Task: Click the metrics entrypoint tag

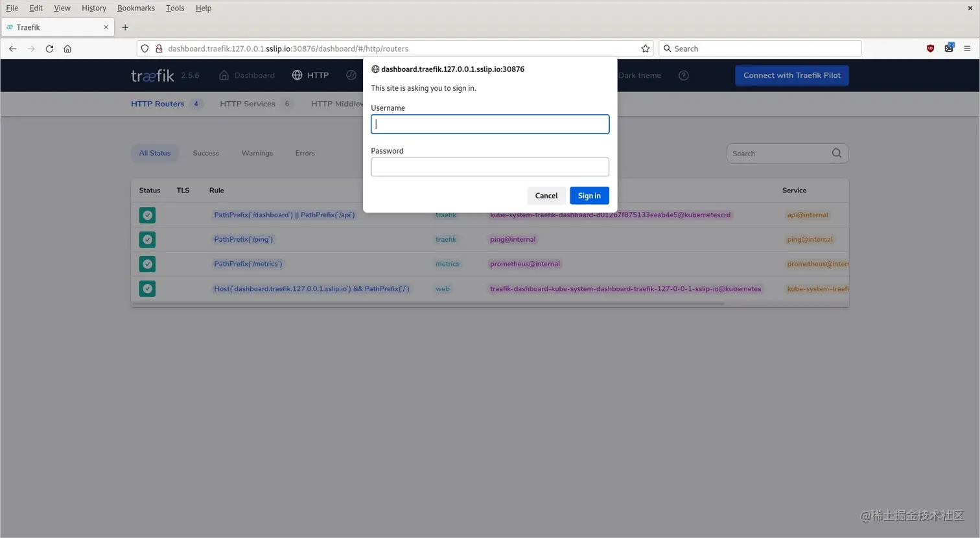Action: pos(447,264)
